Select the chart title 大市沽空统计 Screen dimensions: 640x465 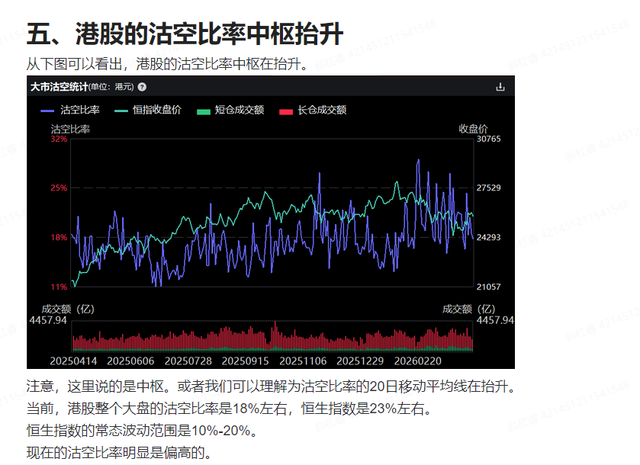(x=59, y=87)
